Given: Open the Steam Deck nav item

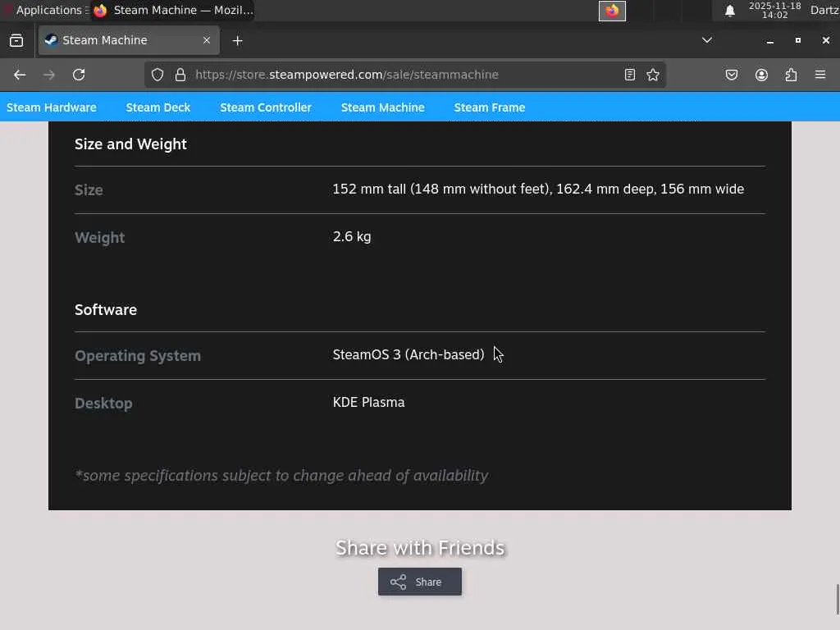Looking at the screenshot, I should pyautogui.click(x=158, y=107).
